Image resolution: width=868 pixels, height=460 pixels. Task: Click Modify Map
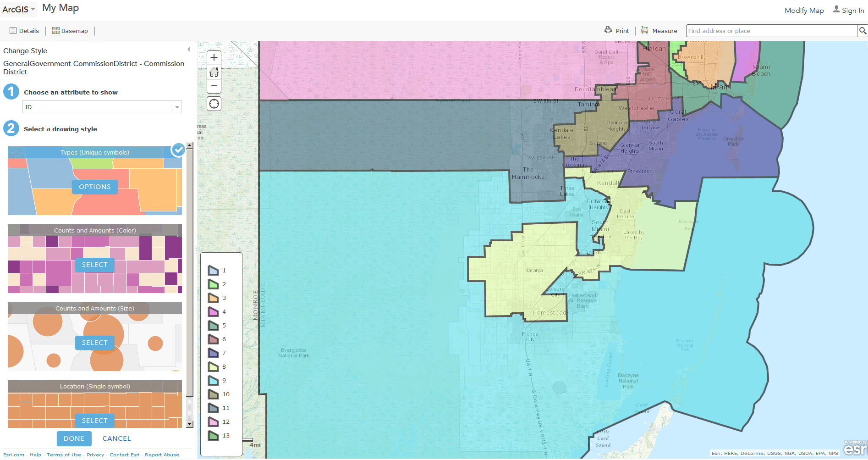tap(804, 10)
